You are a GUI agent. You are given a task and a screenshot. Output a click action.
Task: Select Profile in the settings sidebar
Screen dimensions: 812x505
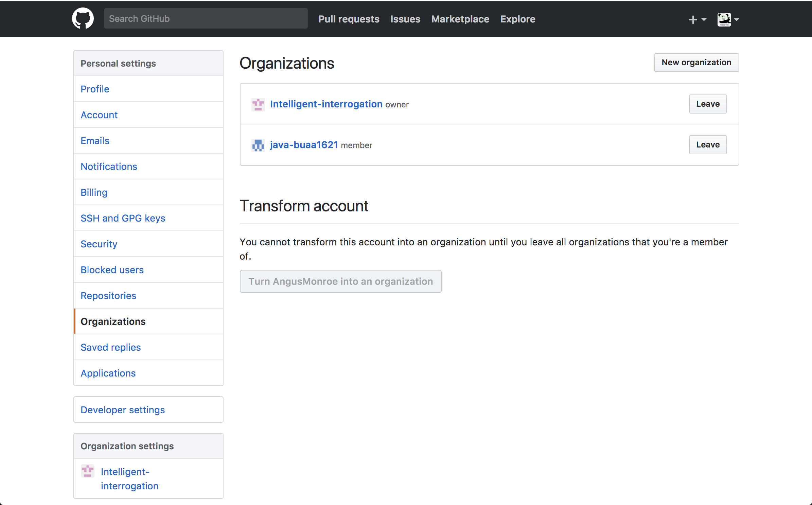click(148, 89)
